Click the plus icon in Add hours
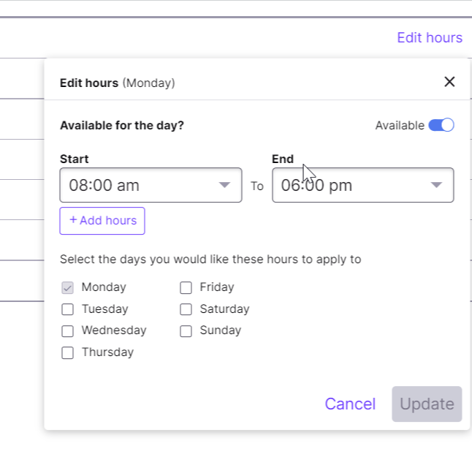The width and height of the screenshot is (472, 476). click(73, 221)
